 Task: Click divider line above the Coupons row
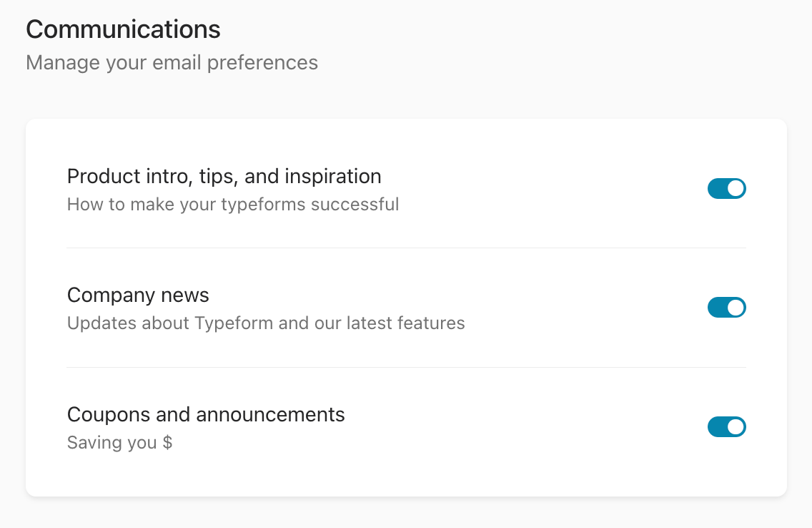[x=406, y=368]
